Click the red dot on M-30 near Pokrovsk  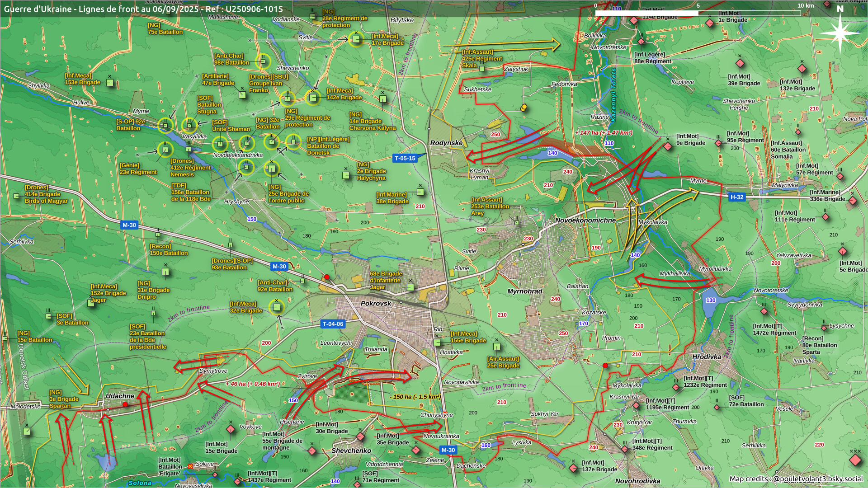pyautogui.click(x=327, y=277)
